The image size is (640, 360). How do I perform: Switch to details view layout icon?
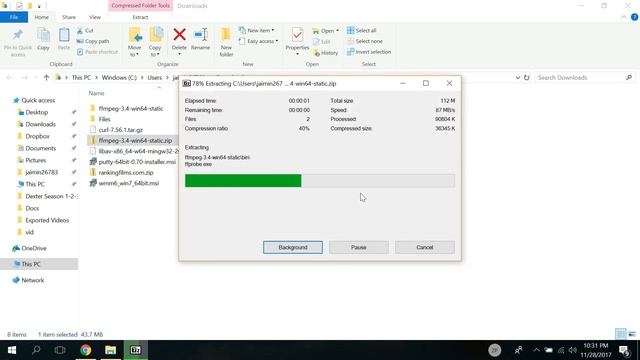tap(620, 334)
